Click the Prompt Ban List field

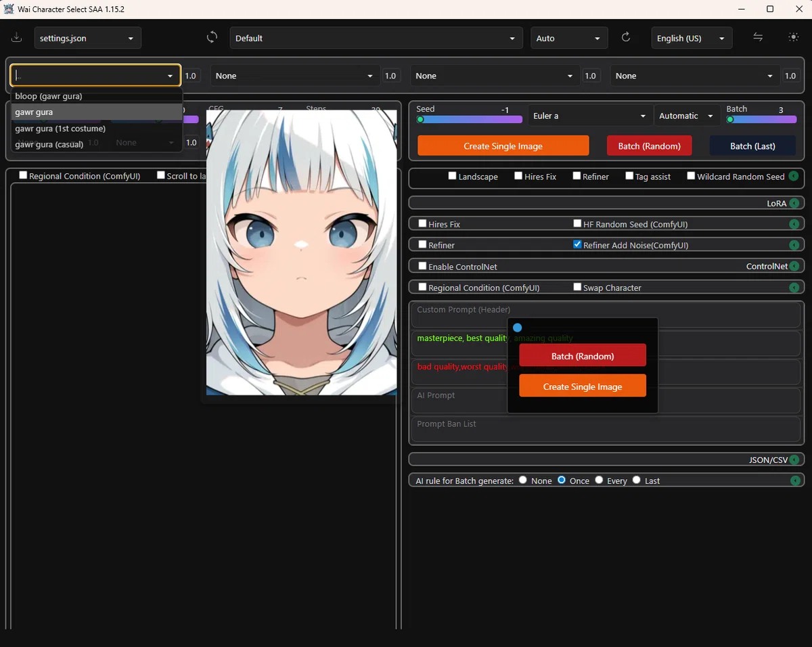coord(606,429)
